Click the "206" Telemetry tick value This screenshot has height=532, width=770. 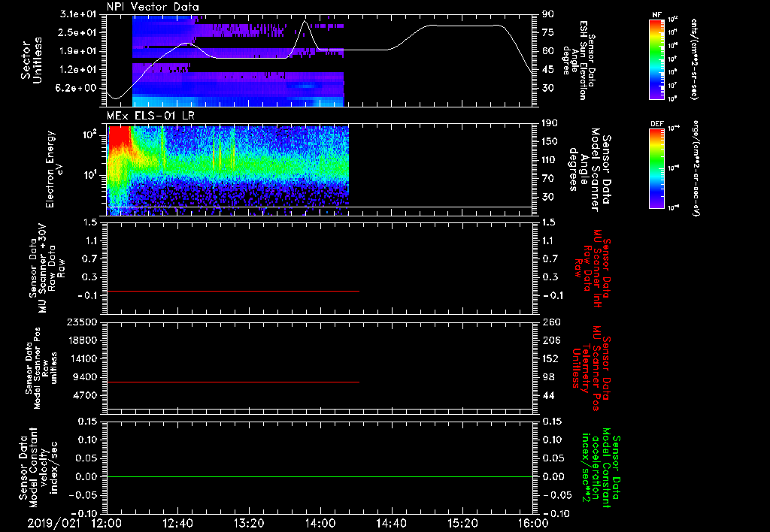[551, 340]
